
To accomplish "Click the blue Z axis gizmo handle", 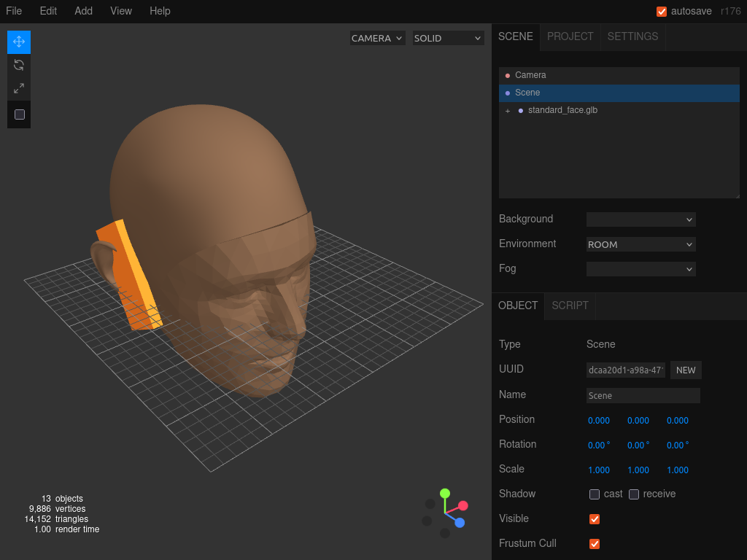I will 460,523.
